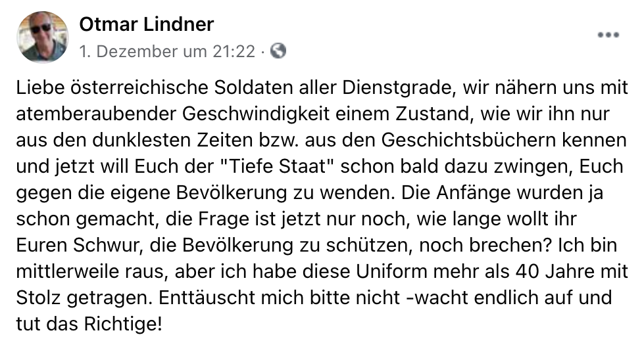
Task: Click the word "Geschwindigkeit" in the post
Action: pyautogui.click(x=256, y=114)
